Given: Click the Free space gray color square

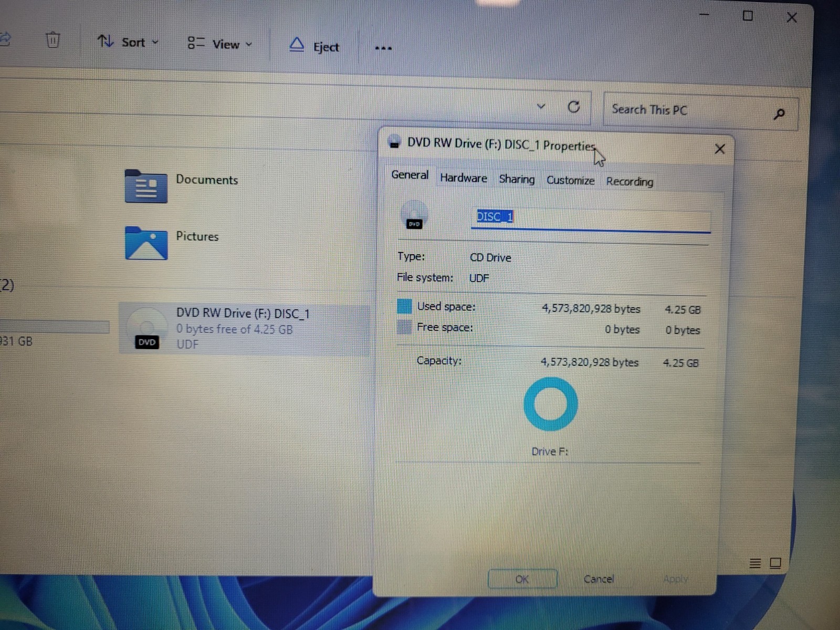Looking at the screenshot, I should pyautogui.click(x=404, y=327).
